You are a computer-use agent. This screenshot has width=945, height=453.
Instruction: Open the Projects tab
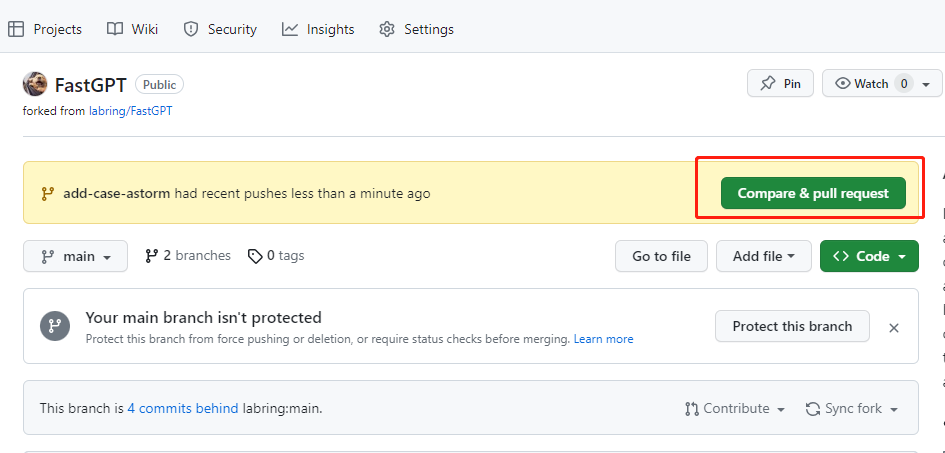(45, 29)
